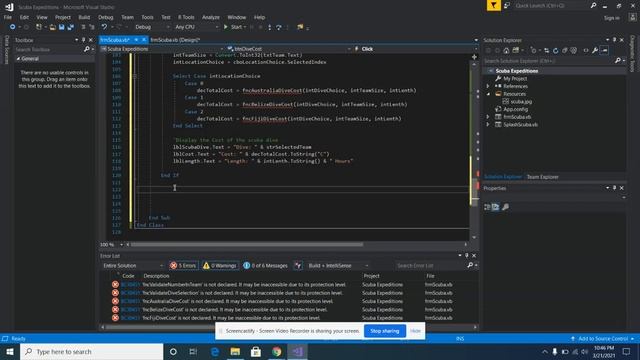Viewport: 640px width, 360px height.
Task: Click the Property Pages wrench icon
Action: (505, 207)
